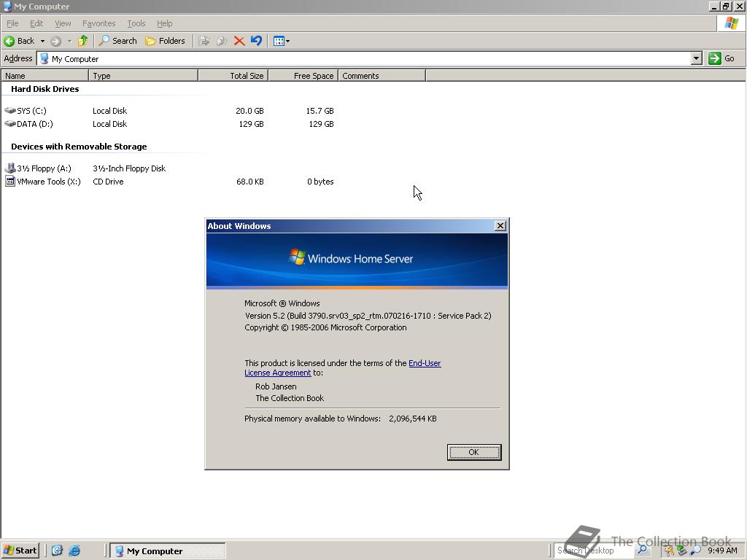Click the 20.0 GB total size value
This screenshot has height=560, width=747.
pos(249,111)
